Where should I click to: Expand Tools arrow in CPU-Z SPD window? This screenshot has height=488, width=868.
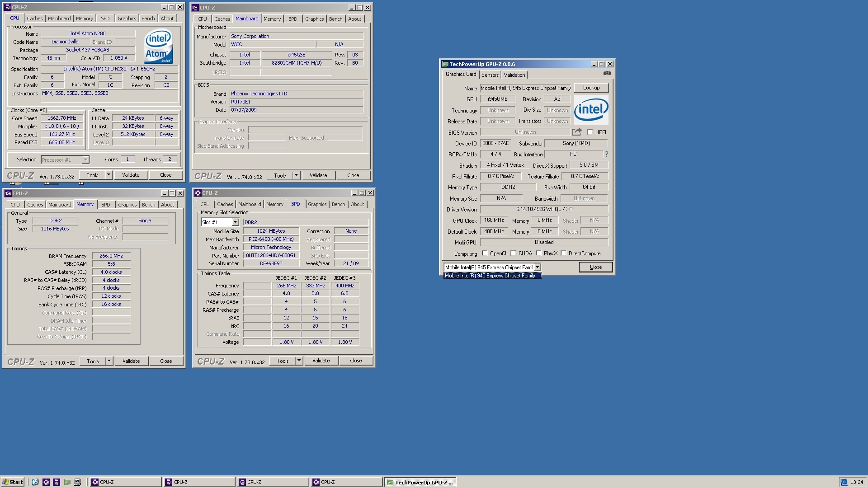(299, 361)
